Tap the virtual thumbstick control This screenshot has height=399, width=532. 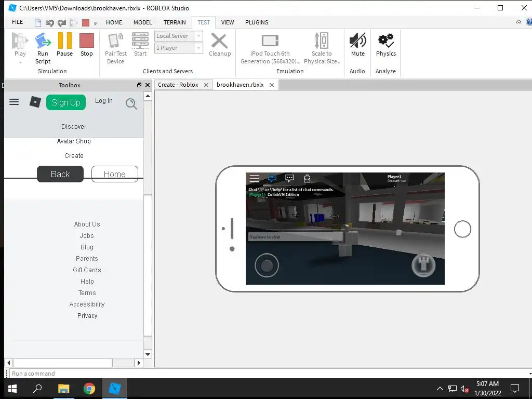click(x=267, y=265)
